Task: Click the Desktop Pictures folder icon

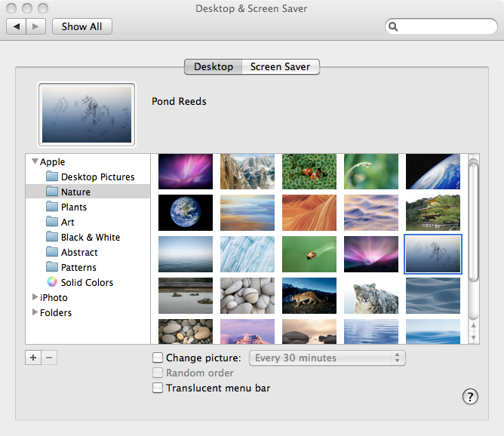Action: [52, 177]
